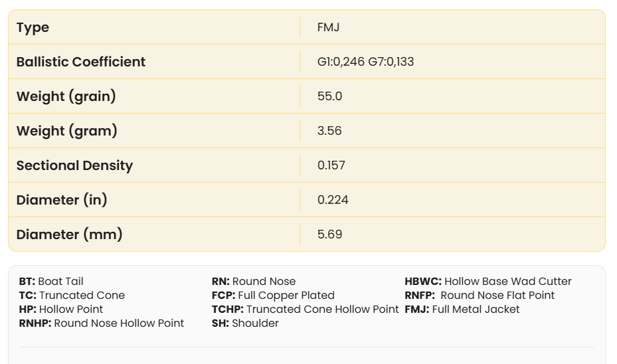Select the 5.69 diameter value
The height and width of the screenshot is (364, 617).
point(329,234)
